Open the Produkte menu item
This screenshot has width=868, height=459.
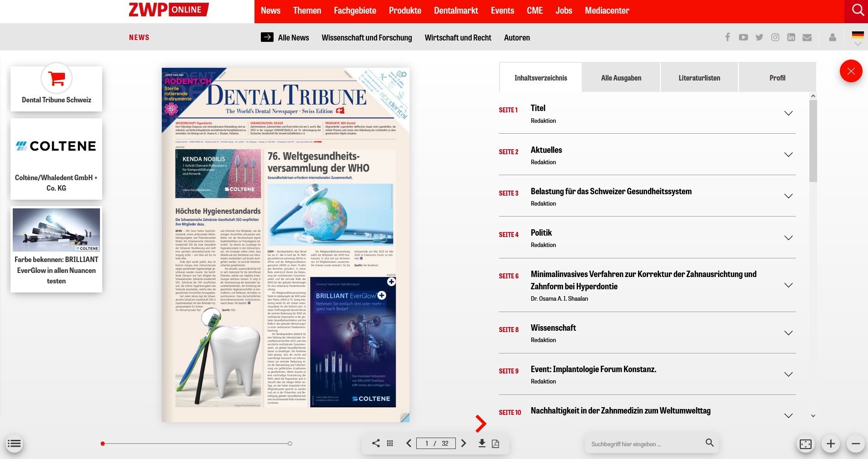tap(405, 10)
